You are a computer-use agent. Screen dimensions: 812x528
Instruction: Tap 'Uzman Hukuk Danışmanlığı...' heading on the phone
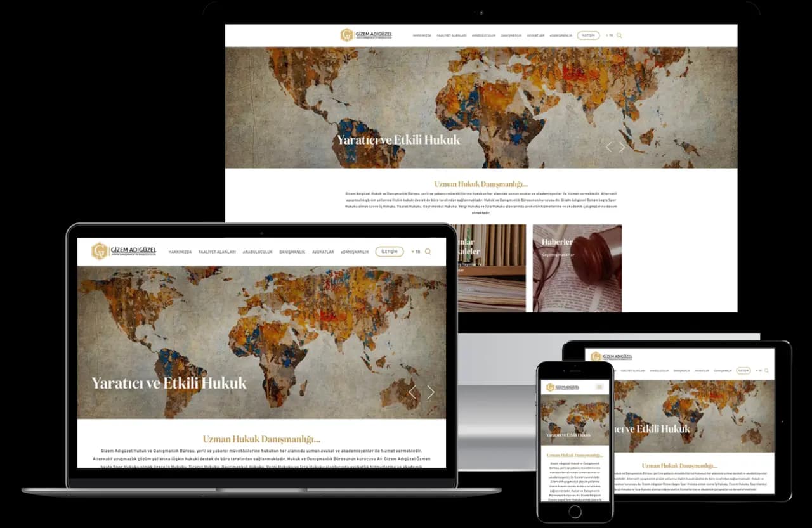(x=575, y=455)
